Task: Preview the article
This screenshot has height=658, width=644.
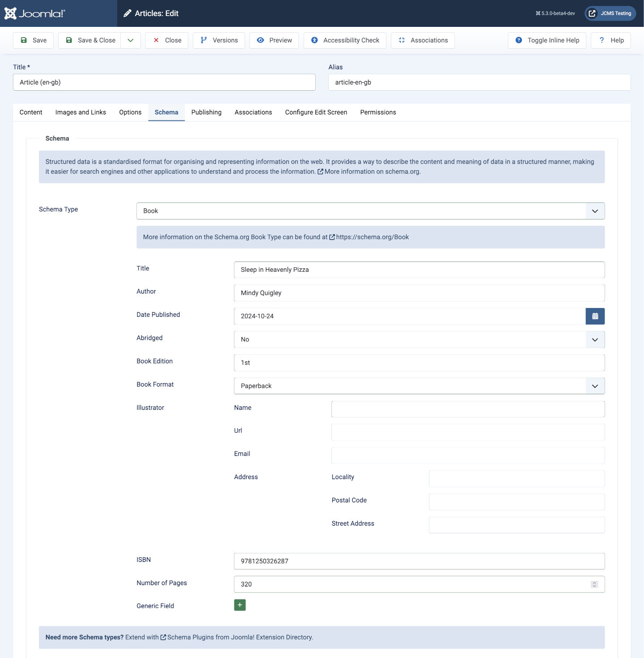Action: pyautogui.click(x=274, y=40)
